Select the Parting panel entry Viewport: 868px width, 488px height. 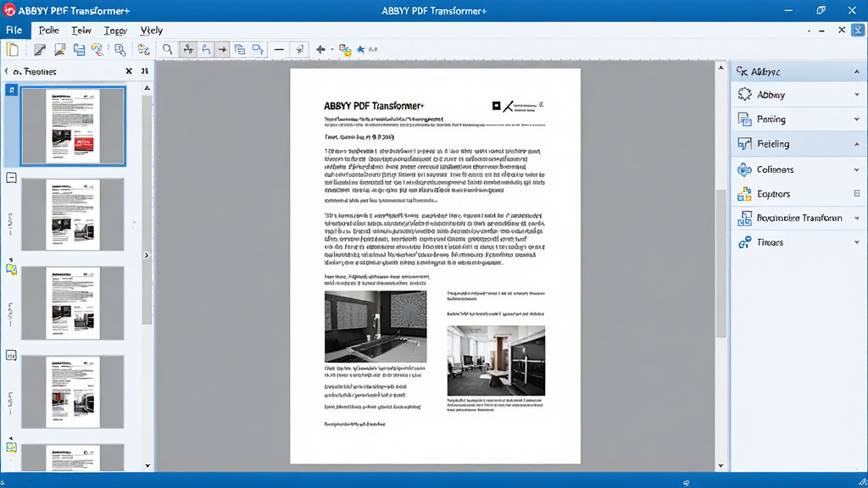point(798,119)
